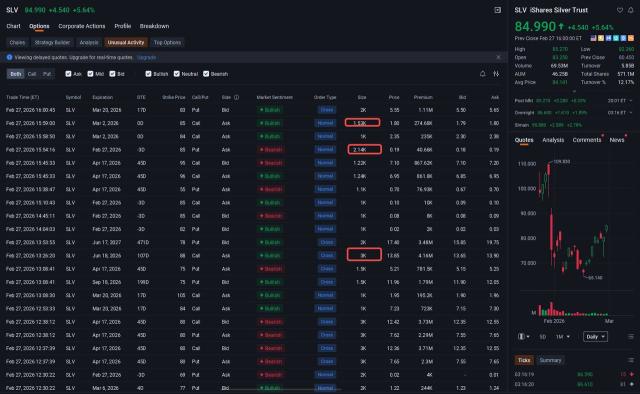Open the table filter settings sliders icon

pyautogui.click(x=496, y=74)
